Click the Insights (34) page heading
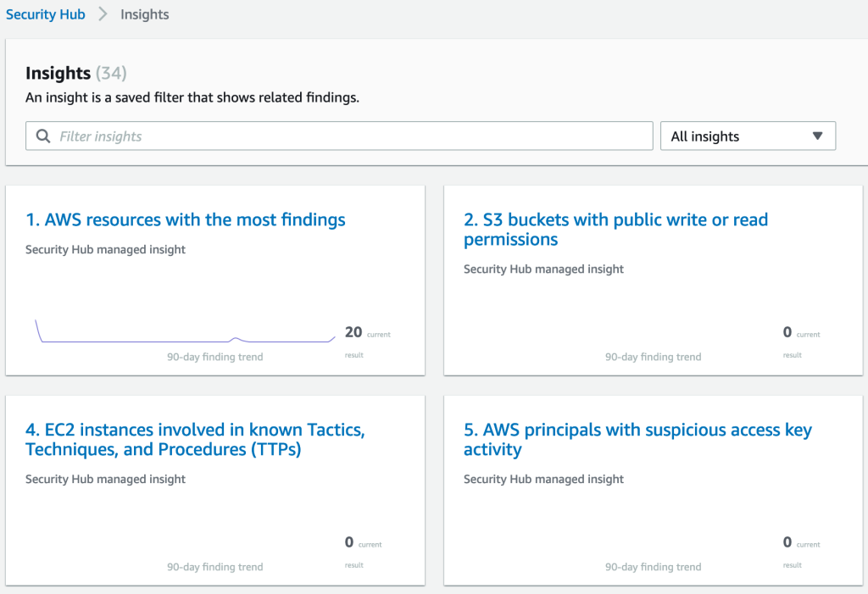This screenshot has height=594, width=868. 75,73
